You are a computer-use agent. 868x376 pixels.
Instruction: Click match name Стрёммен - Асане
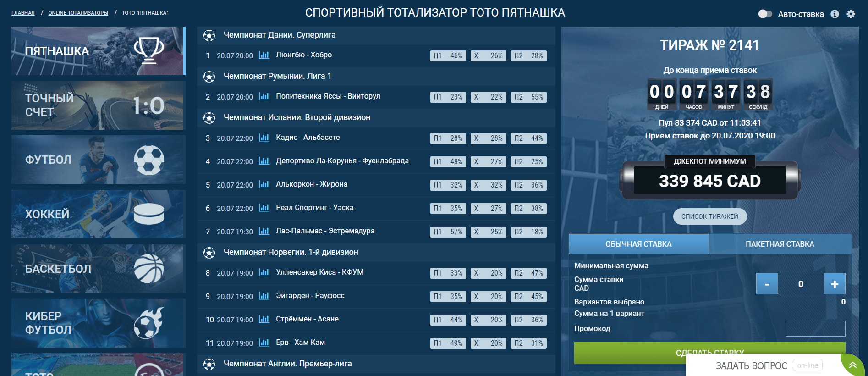[x=307, y=319]
